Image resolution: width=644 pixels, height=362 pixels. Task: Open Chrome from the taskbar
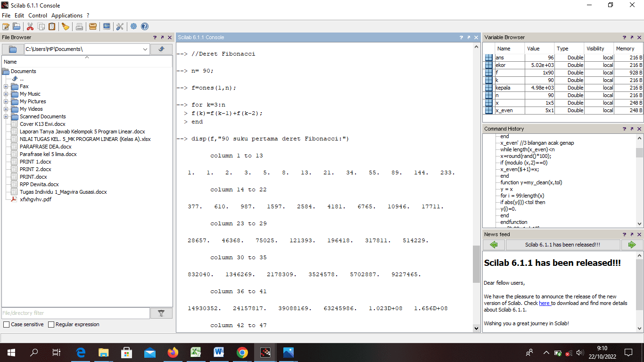tap(242, 352)
